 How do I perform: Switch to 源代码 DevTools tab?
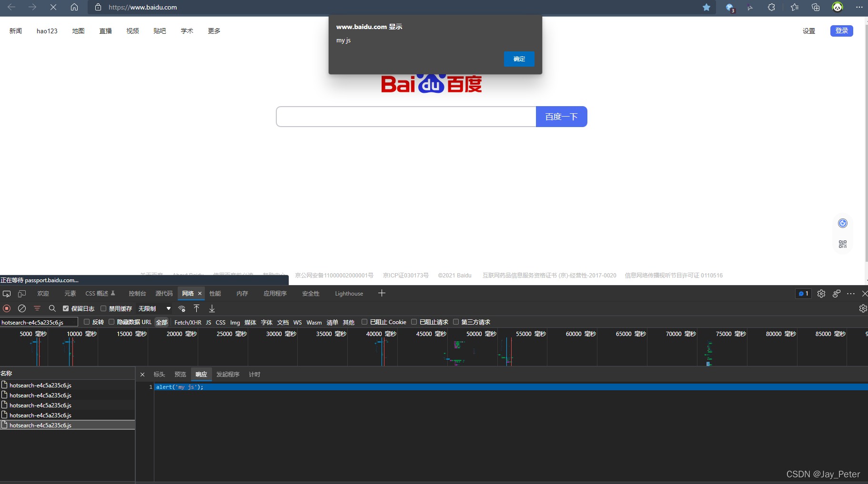point(164,294)
